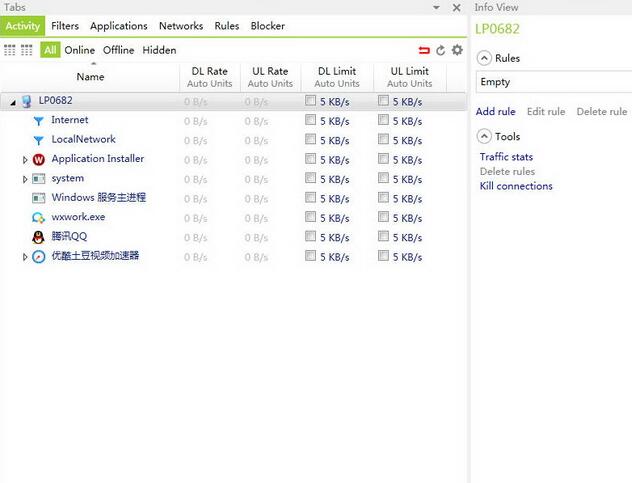
Task: Click the wxwork.exe application icon
Action: (39, 217)
